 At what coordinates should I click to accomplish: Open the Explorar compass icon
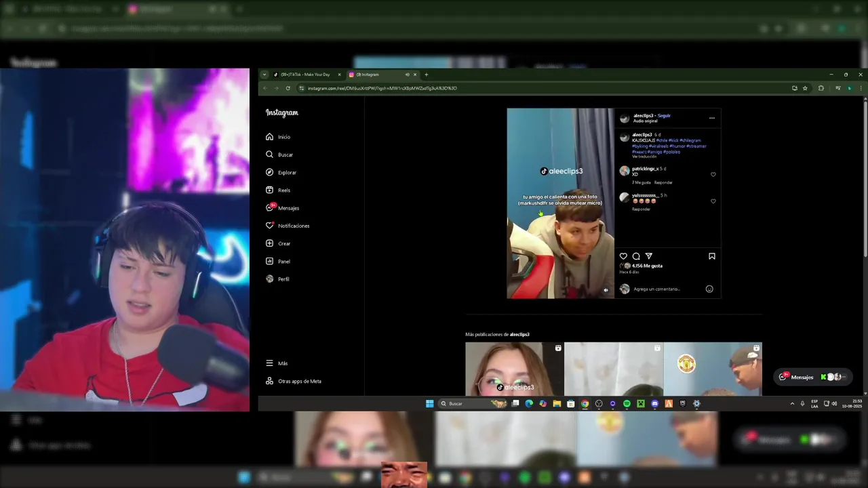269,172
